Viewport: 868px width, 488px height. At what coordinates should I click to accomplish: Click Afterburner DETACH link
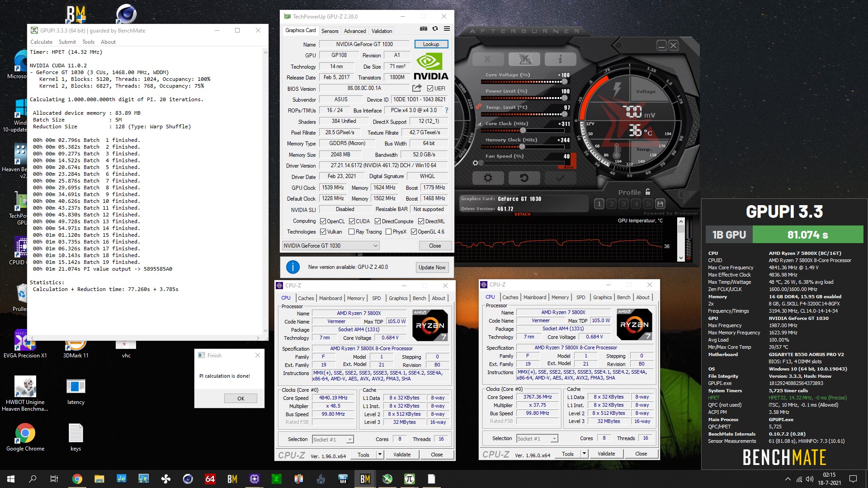click(x=522, y=214)
